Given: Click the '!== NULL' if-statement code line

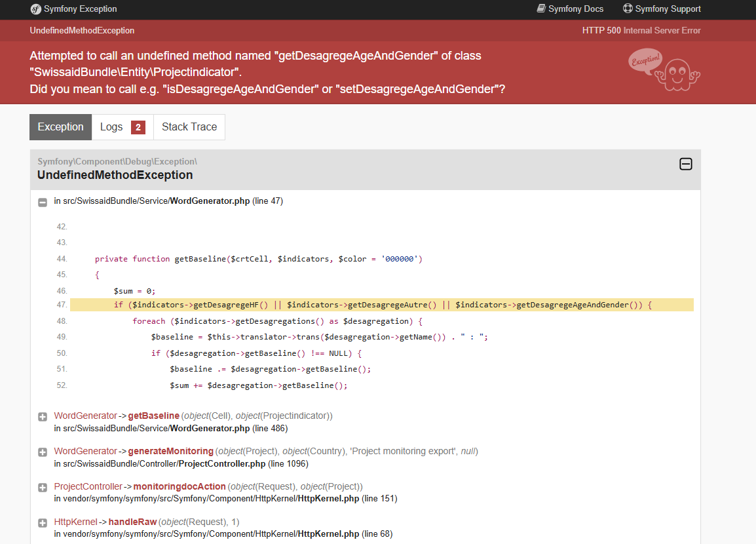Looking at the screenshot, I should pos(256,353).
